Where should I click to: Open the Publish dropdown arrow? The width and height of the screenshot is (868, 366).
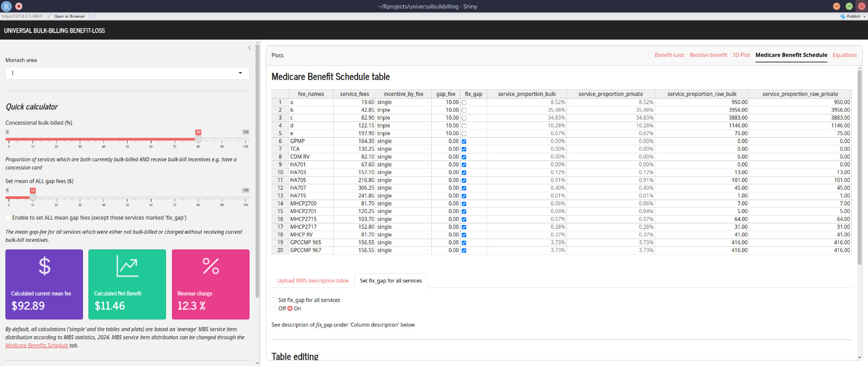(x=864, y=16)
